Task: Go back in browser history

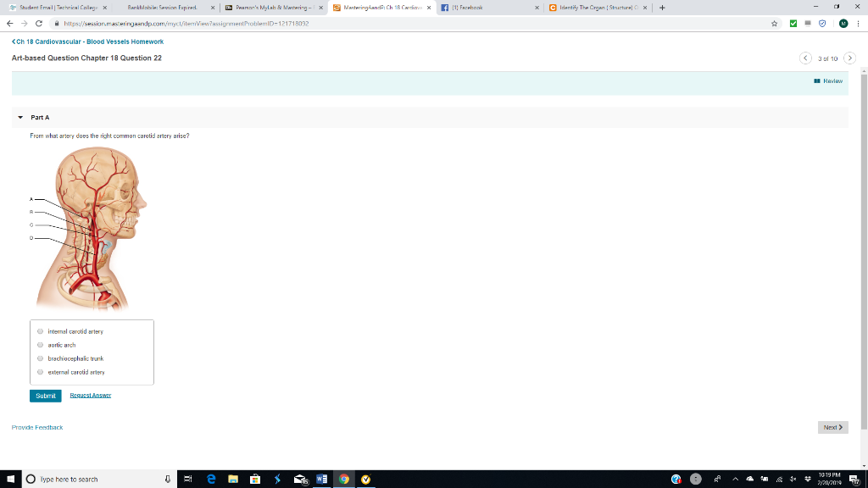Action: coord(10,23)
